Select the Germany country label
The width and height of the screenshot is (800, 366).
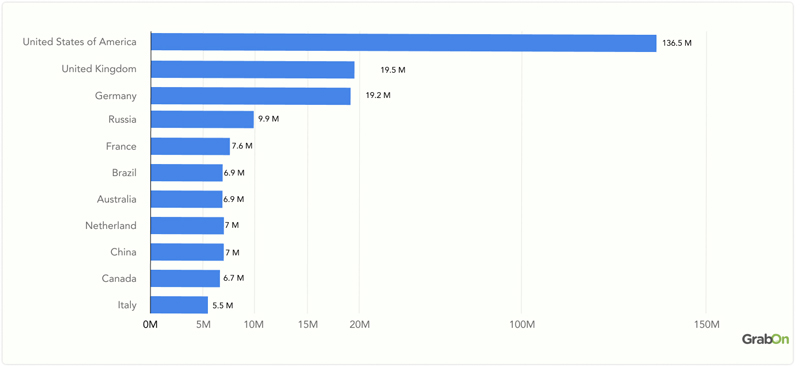click(x=116, y=96)
